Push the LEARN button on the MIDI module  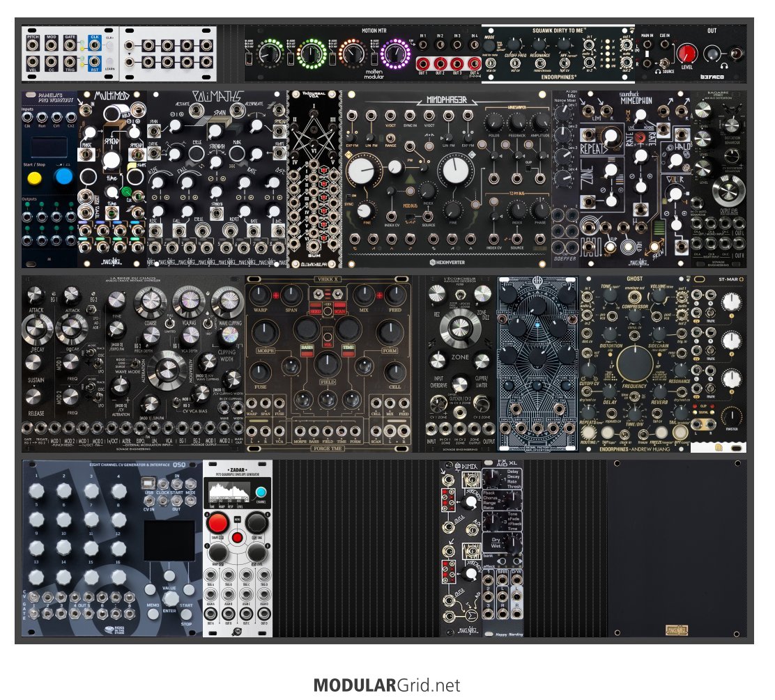click(109, 62)
